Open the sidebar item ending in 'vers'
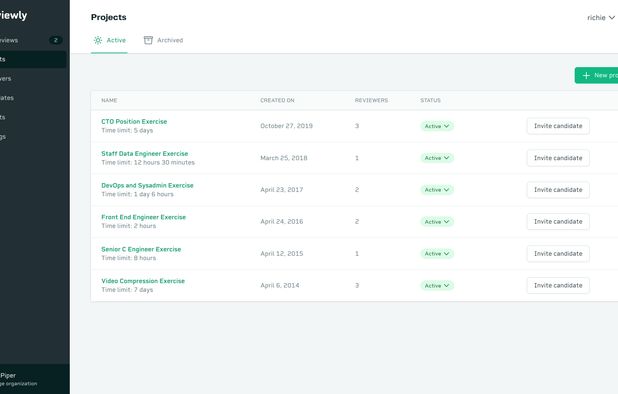The image size is (618, 394). point(33,78)
